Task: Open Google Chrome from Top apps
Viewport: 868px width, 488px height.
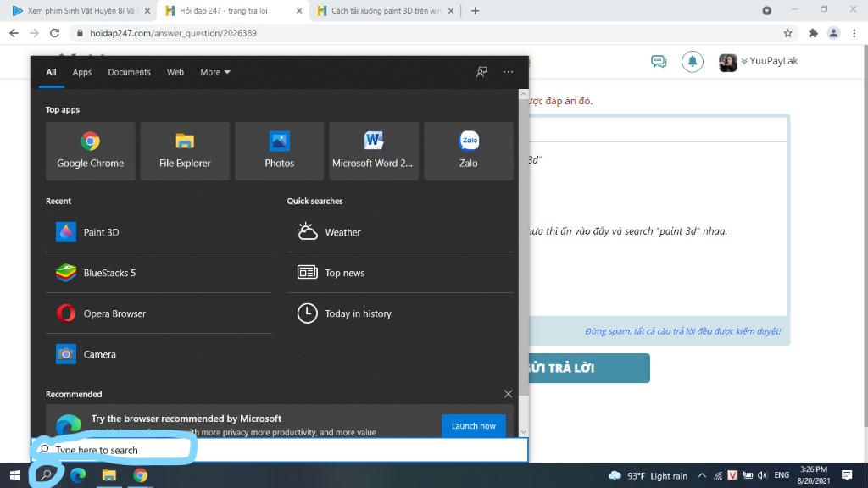Action: coord(90,151)
